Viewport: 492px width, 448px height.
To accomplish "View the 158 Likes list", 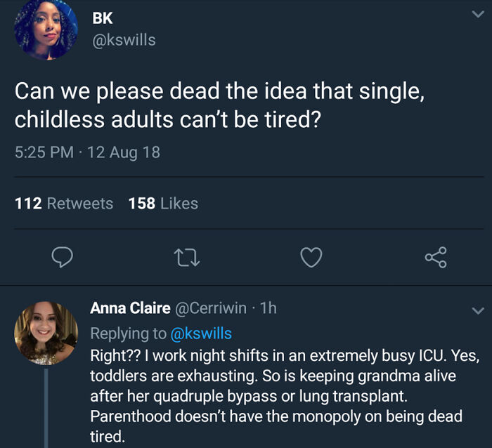I will pos(163,204).
